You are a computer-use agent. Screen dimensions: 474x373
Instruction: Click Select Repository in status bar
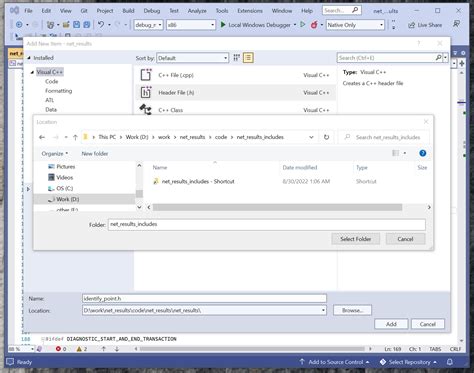(x=409, y=362)
